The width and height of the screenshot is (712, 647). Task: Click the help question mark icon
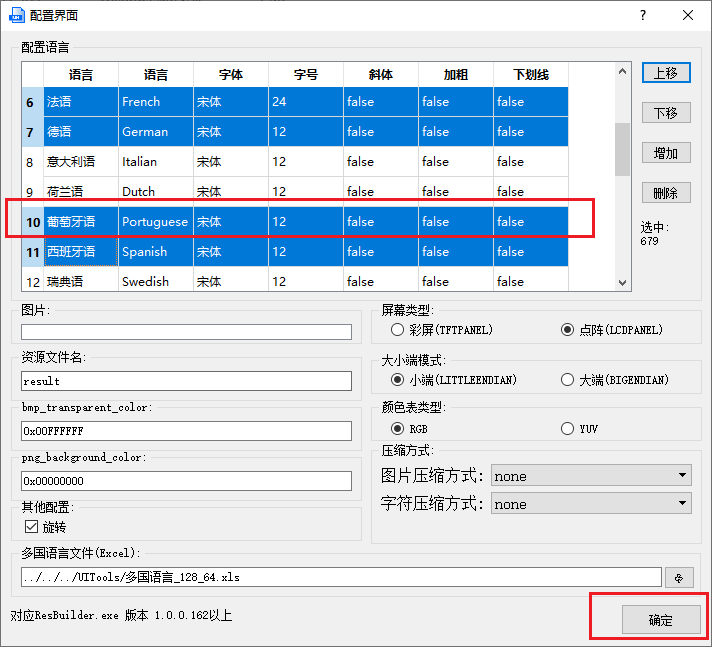[x=643, y=15]
